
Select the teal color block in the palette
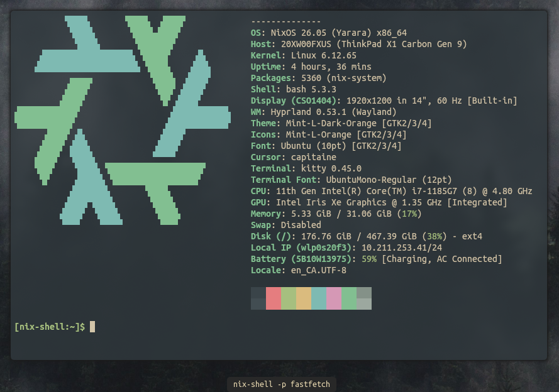coord(319,298)
